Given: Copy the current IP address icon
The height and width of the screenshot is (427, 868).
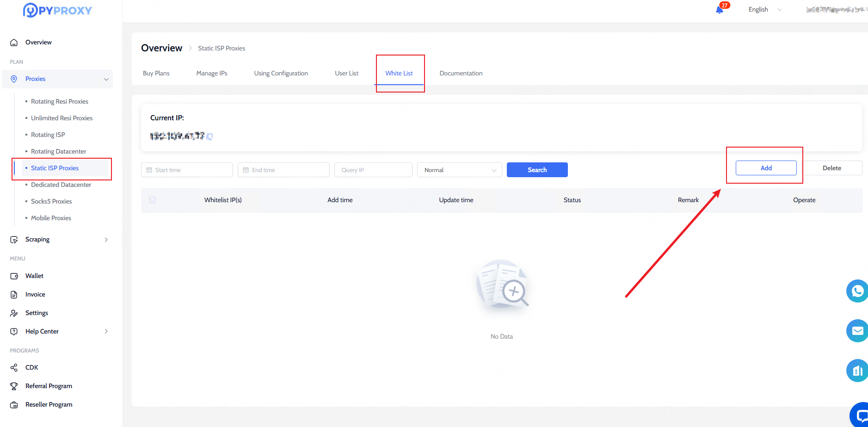Looking at the screenshot, I should click(209, 136).
